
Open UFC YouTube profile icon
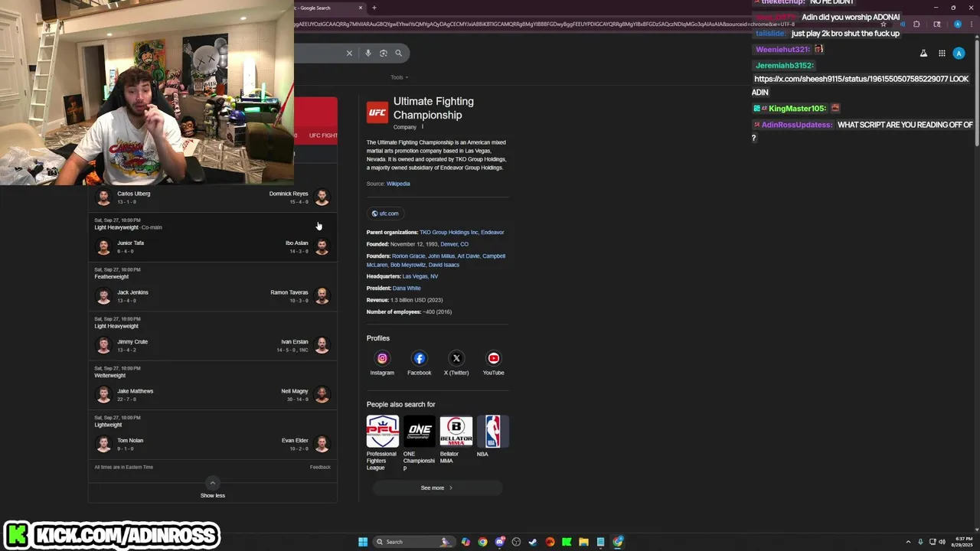[x=493, y=358]
